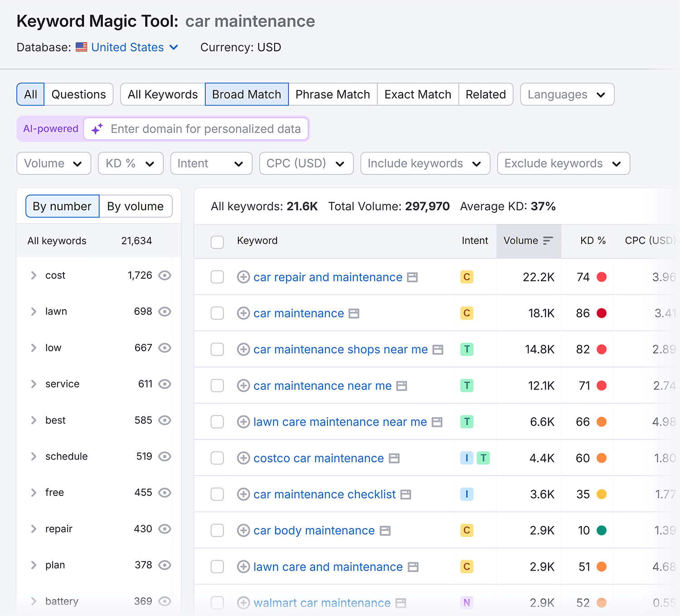Check the costco car maintenance row

(x=218, y=458)
